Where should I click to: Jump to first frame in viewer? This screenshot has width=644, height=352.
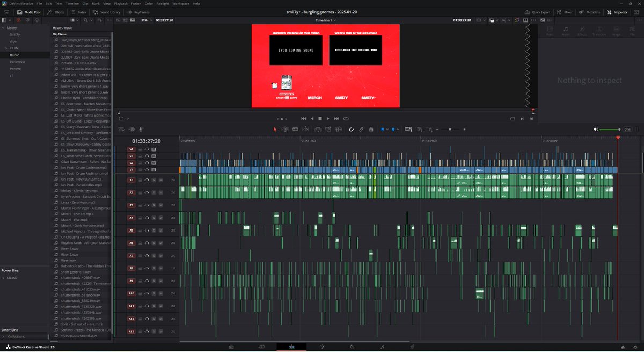304,118
